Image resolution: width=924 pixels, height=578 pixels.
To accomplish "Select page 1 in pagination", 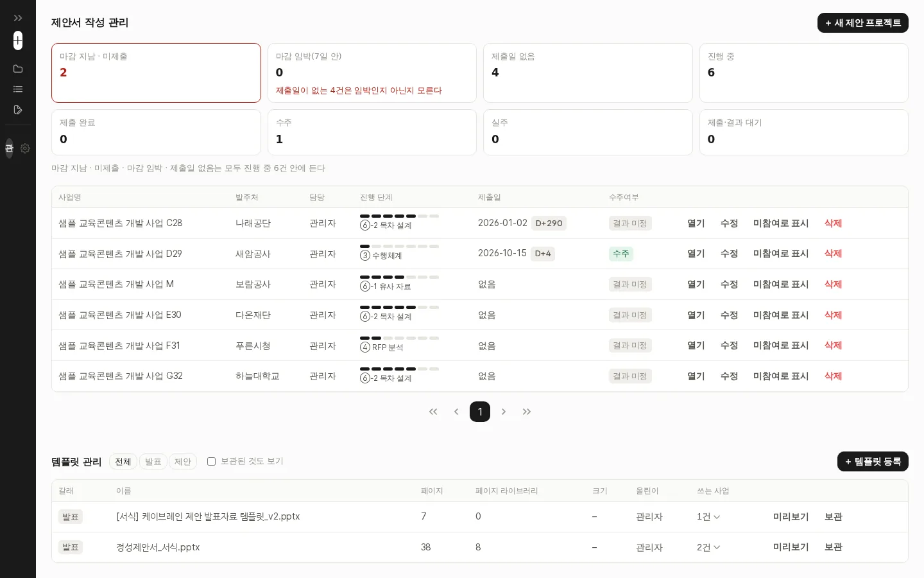I will pos(480,412).
